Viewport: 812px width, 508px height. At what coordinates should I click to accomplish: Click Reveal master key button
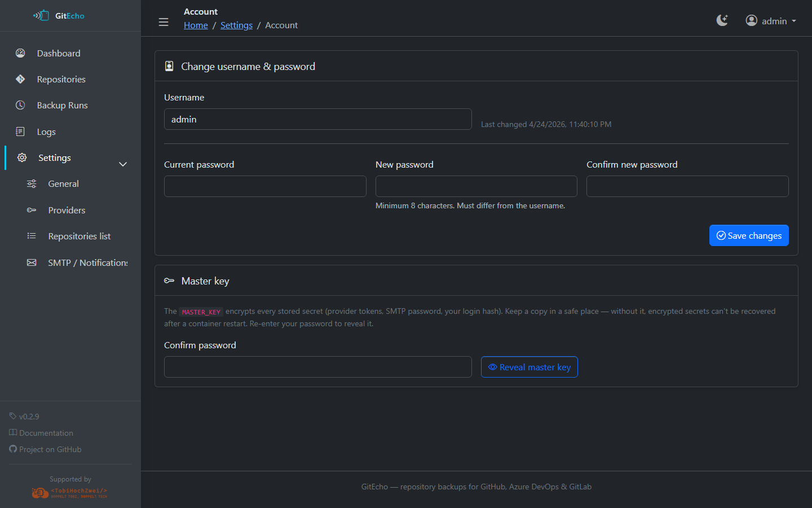point(529,367)
